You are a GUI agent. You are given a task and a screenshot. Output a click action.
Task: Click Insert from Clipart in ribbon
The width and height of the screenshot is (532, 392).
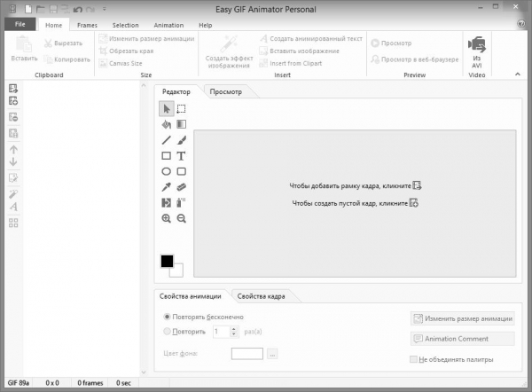click(x=291, y=63)
